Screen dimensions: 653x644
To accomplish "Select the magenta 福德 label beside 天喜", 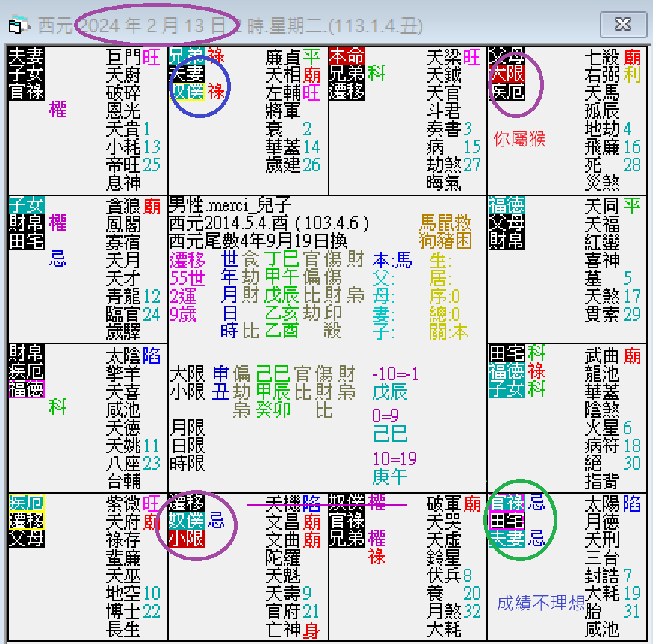I will point(26,389).
